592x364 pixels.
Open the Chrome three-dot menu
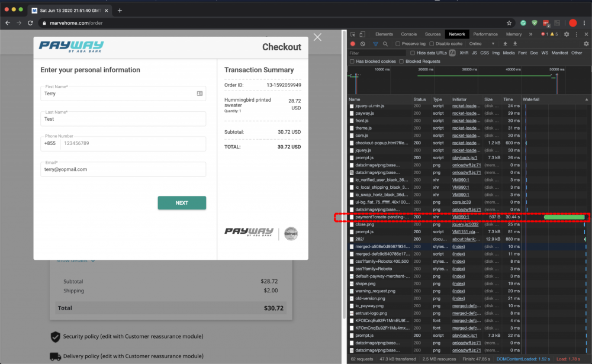pos(584,23)
